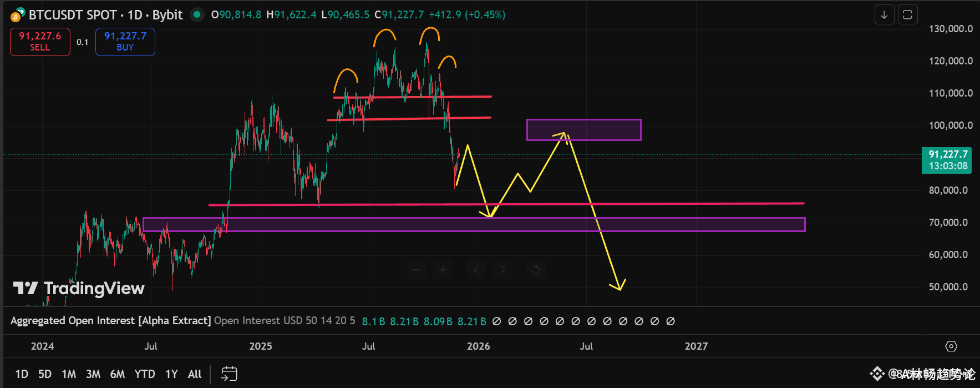Click the +412.9 (+0.45%) change value

point(467,15)
